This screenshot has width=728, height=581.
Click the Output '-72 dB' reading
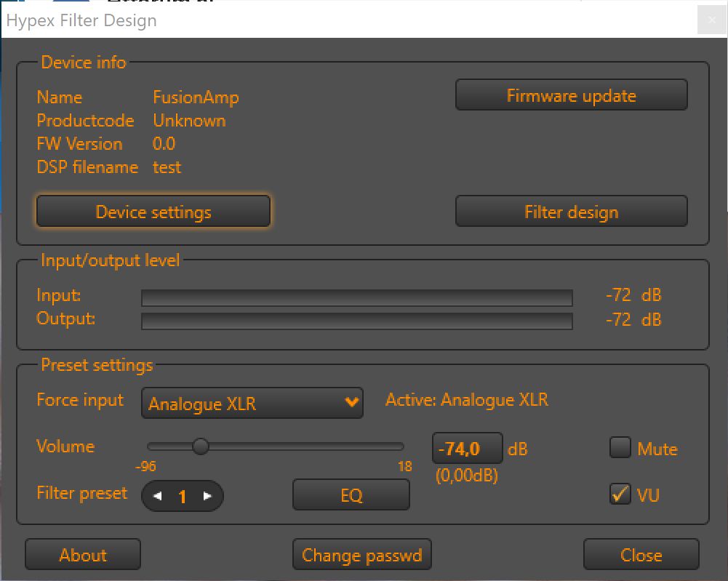point(633,320)
